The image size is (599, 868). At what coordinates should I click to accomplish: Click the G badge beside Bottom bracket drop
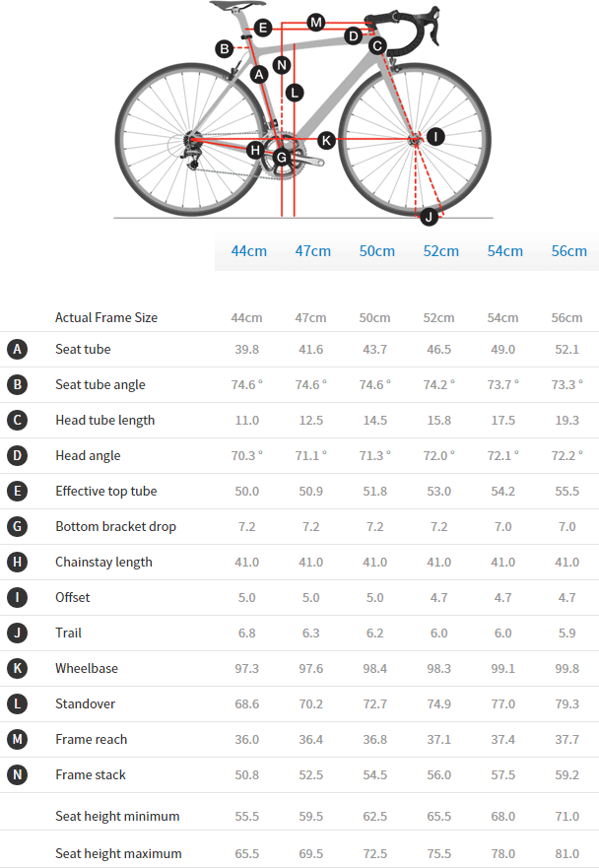coord(17,527)
